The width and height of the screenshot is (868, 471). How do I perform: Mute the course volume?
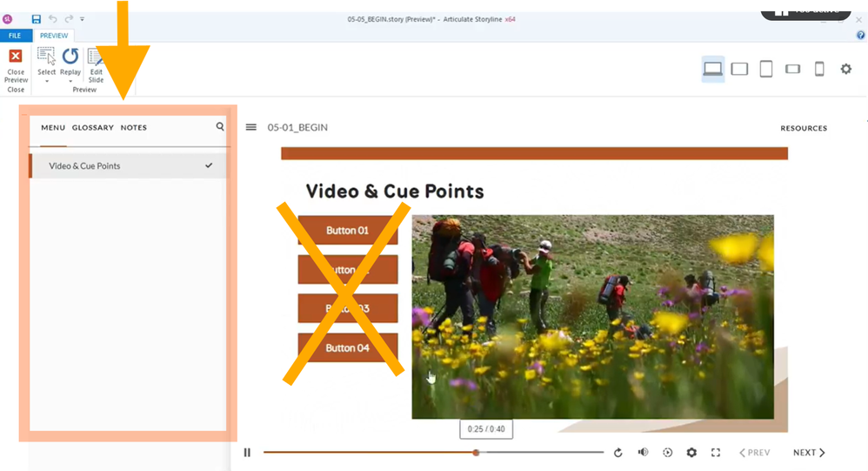pos(643,453)
